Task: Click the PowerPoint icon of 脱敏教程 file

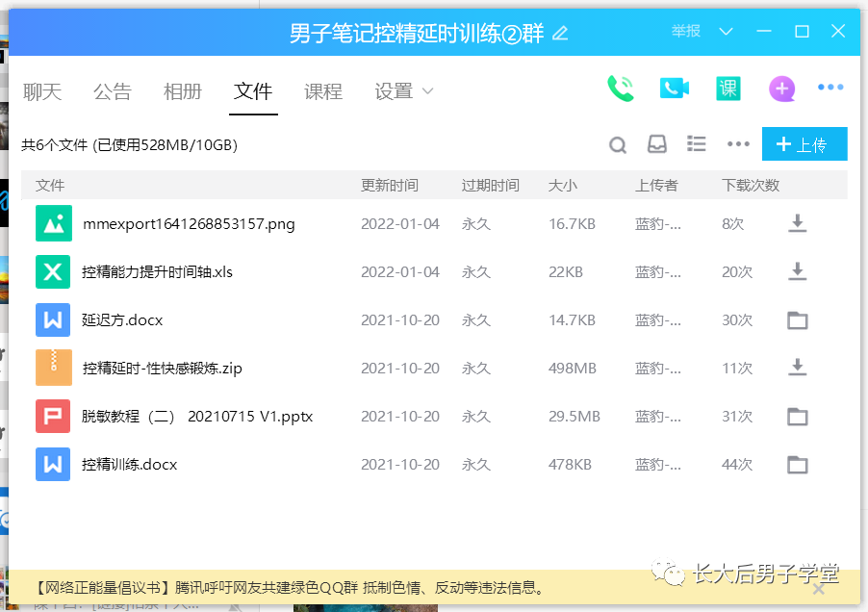Action: pos(53,416)
